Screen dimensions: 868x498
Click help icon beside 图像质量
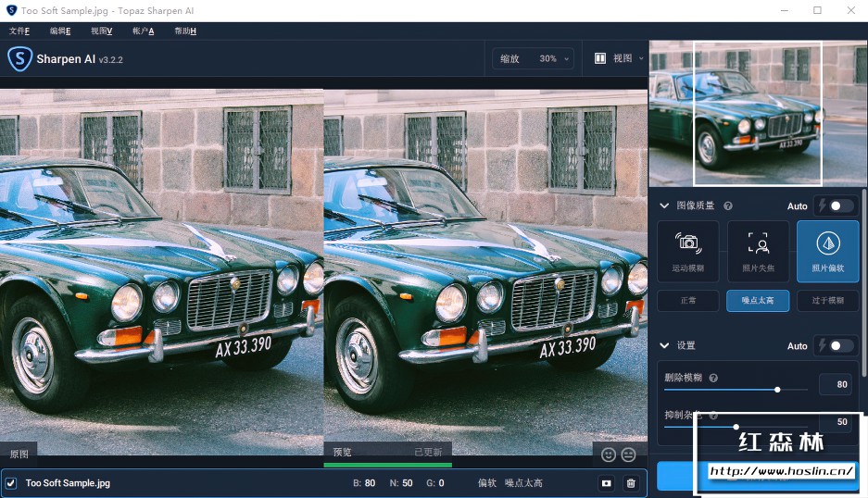(x=728, y=205)
